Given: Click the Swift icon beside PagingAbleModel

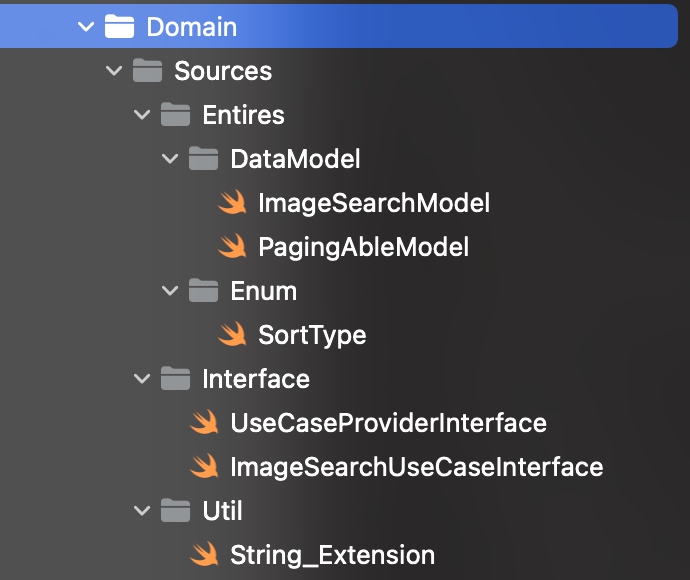Looking at the screenshot, I should [x=232, y=246].
